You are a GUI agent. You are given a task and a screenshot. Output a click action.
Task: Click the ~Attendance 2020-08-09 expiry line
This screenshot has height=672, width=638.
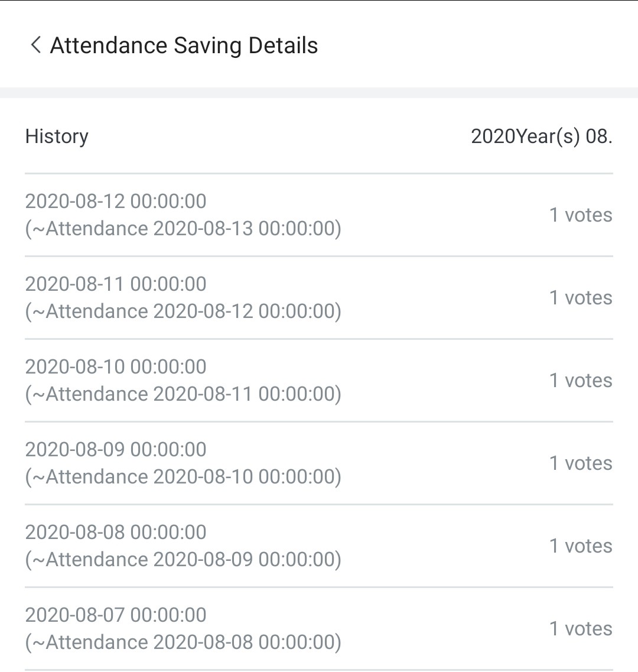(183, 560)
